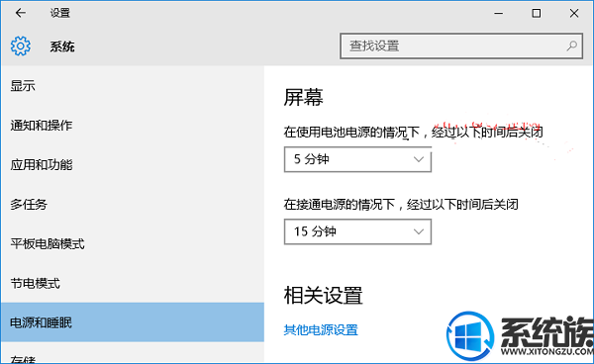
Task: Select 电源和睡眠 in sidebar
Action: [x=133, y=322]
